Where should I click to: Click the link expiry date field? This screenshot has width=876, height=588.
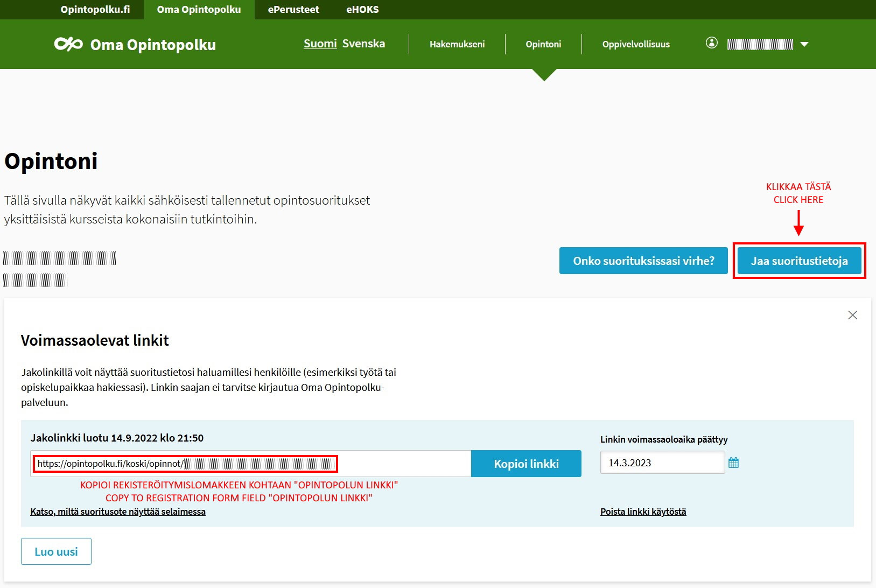point(662,463)
